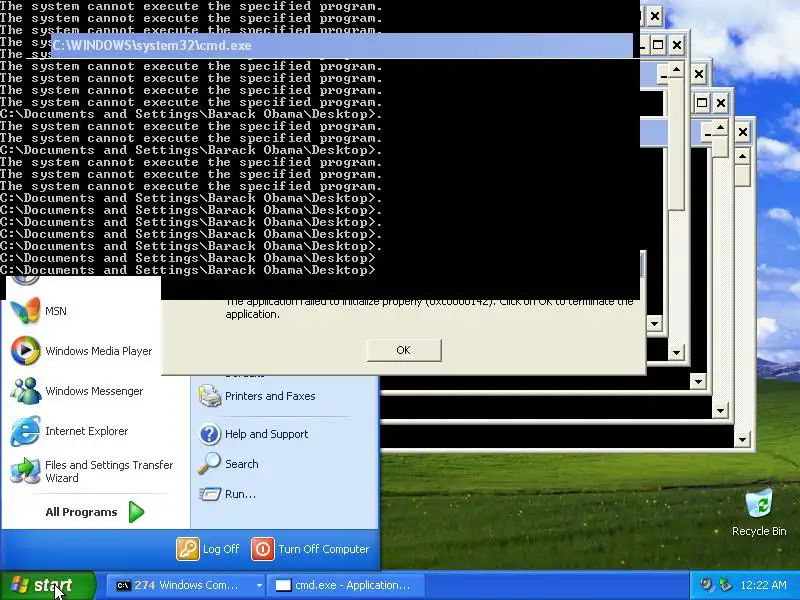800x600 pixels.
Task: Click the Log Off button
Action: coord(208,549)
